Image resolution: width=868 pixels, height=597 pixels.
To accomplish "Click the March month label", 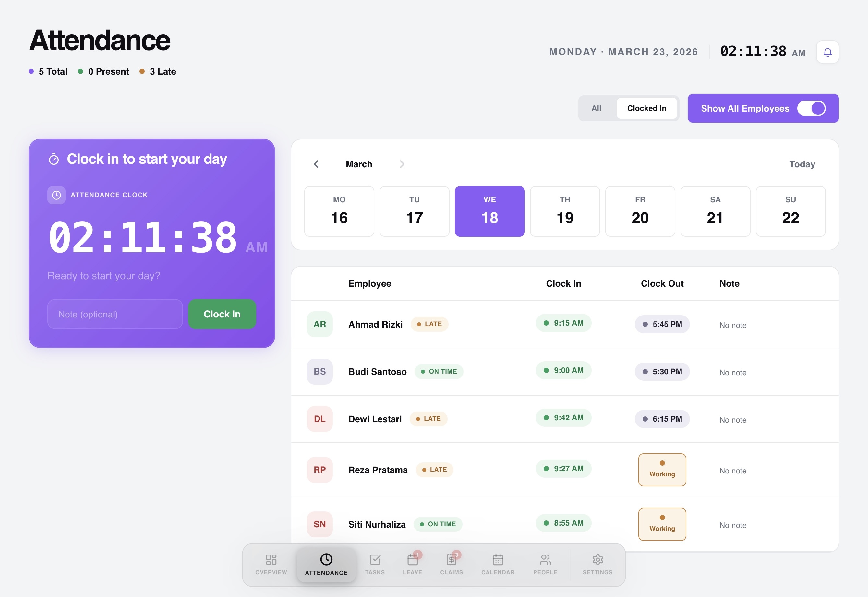I will [x=358, y=164].
